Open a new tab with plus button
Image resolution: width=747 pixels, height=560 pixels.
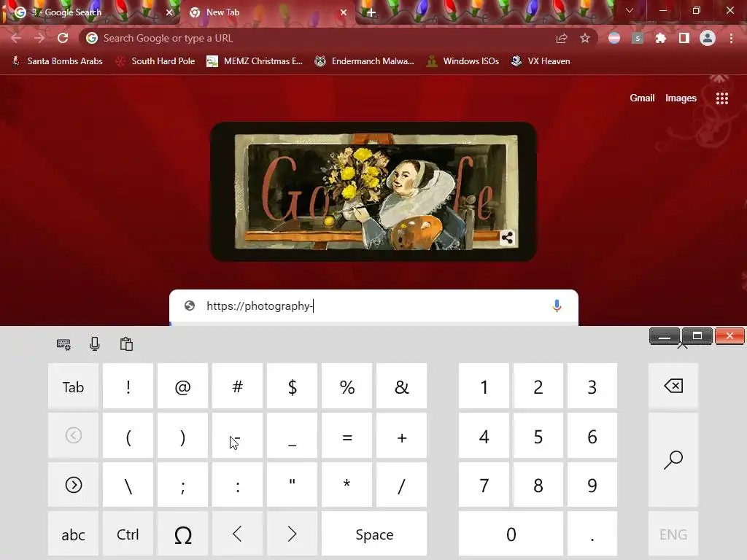pos(371,13)
